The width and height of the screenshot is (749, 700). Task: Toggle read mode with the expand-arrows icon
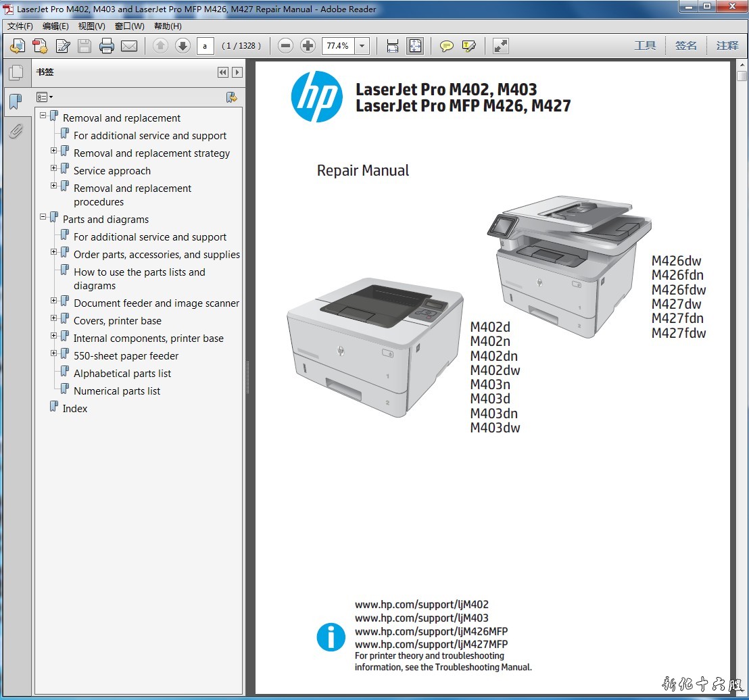pos(501,46)
